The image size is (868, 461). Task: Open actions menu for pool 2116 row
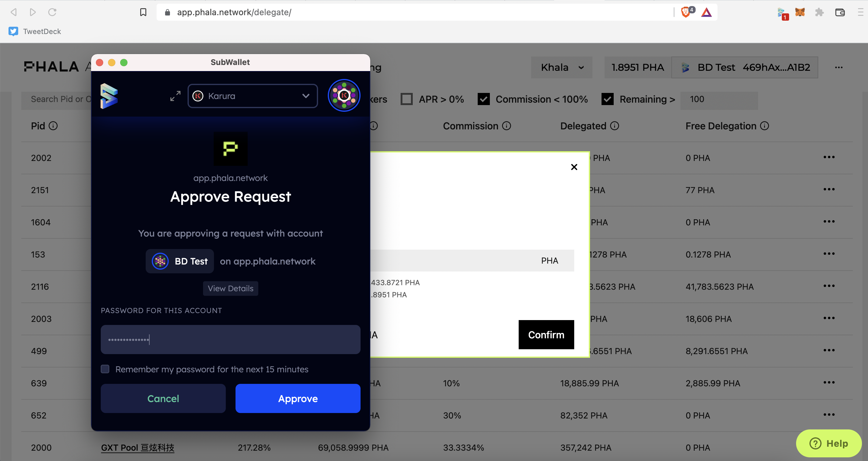coord(829,286)
